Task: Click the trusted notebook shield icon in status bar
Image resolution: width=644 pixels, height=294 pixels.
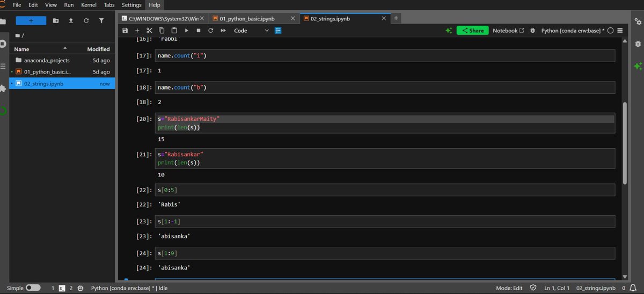Action: click(533, 288)
